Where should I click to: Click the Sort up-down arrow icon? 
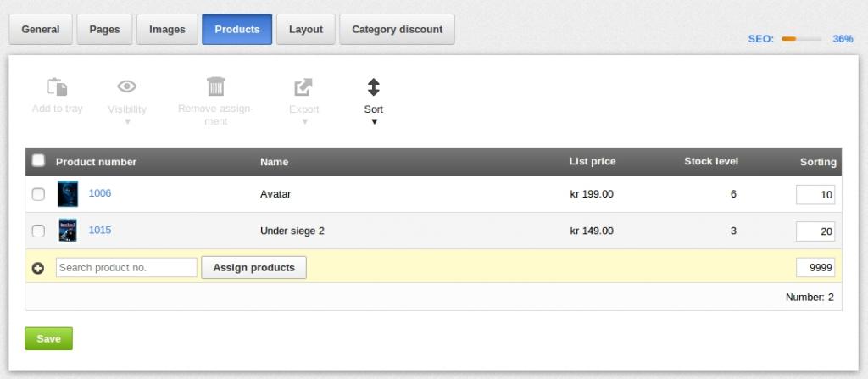point(374,87)
